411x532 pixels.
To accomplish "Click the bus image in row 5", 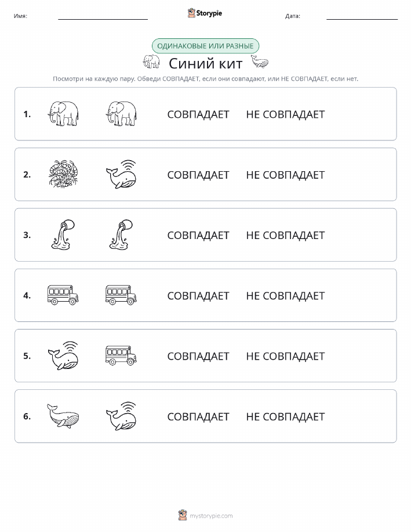I will 121,355.
